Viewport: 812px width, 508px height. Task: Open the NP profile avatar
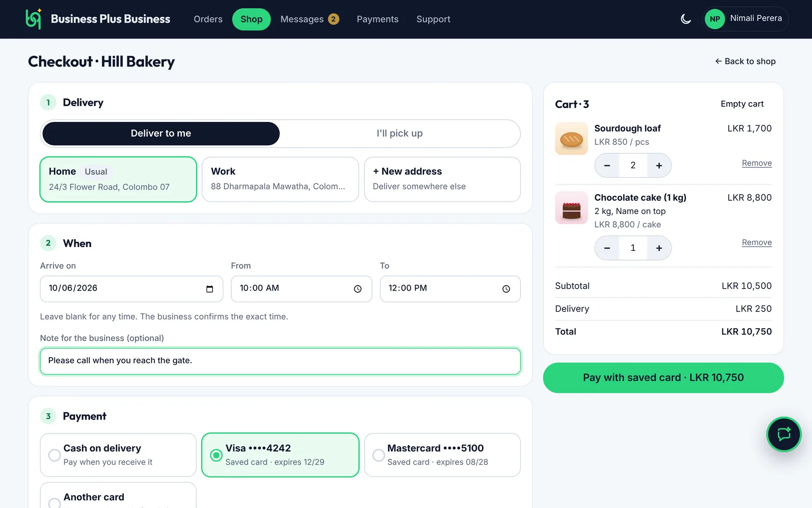pyautogui.click(x=715, y=19)
